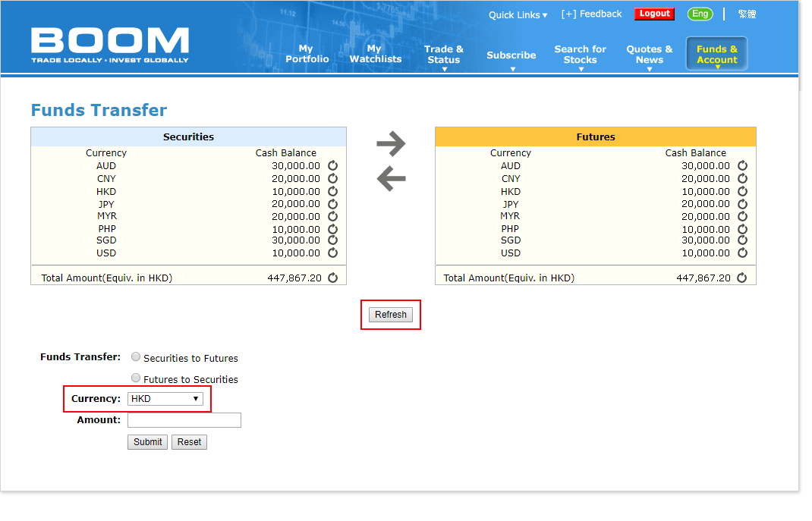Refresh the Securities AUD cash balance

coord(333,165)
